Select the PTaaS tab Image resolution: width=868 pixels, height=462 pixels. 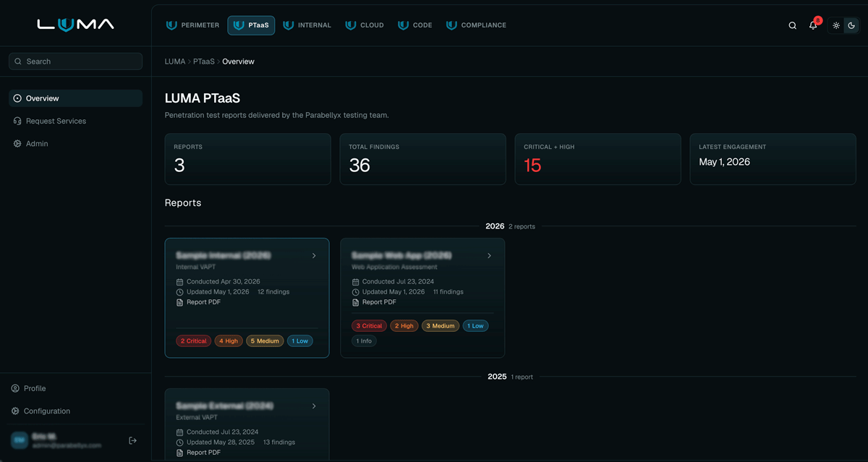click(251, 25)
